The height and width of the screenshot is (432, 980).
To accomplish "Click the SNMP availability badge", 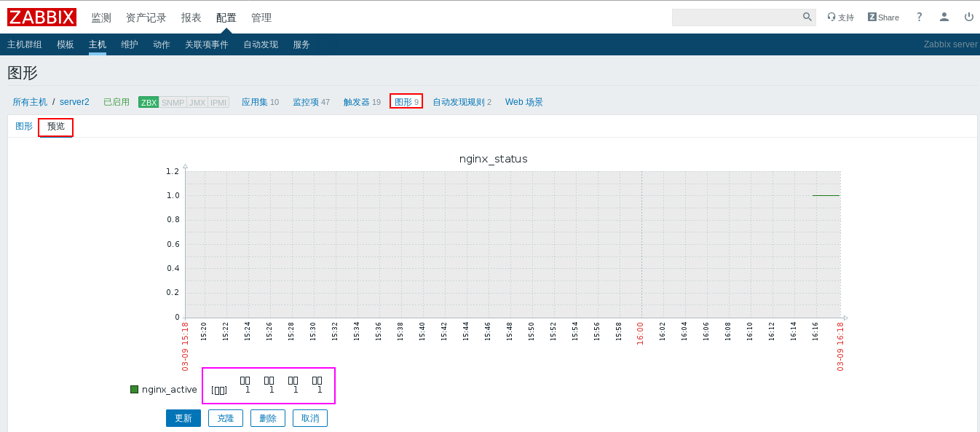I will tap(173, 102).
